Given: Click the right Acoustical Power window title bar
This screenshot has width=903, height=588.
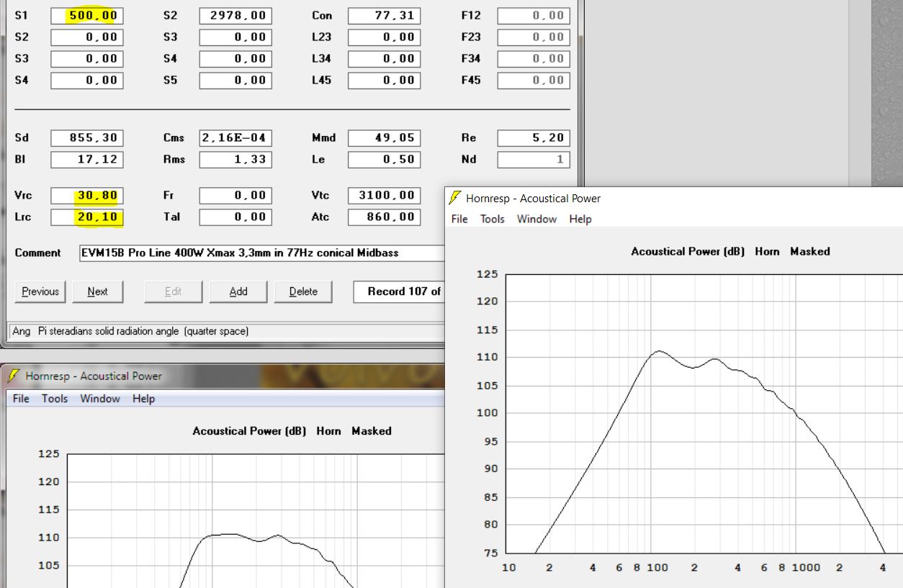Looking at the screenshot, I should [x=674, y=198].
